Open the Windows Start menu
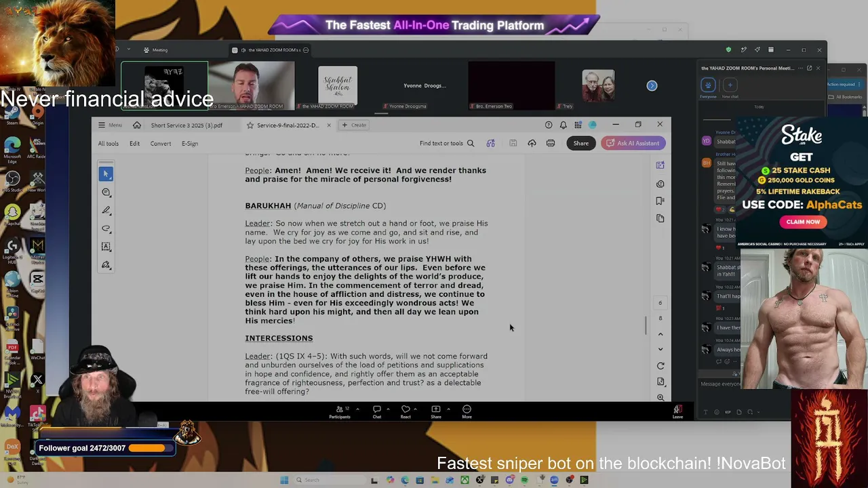868x488 pixels. click(x=284, y=480)
